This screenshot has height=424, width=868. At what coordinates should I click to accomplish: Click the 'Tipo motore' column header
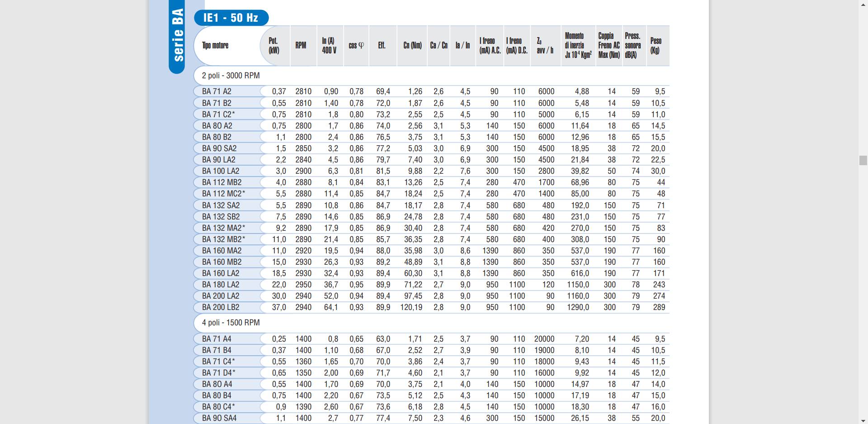tap(215, 45)
